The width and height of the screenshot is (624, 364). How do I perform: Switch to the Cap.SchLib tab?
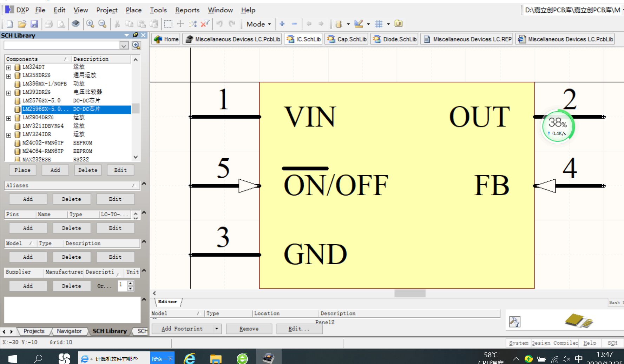(347, 39)
